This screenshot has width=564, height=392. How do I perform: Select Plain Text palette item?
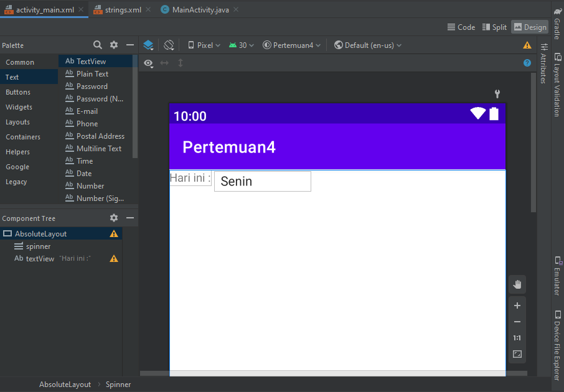[96, 73]
